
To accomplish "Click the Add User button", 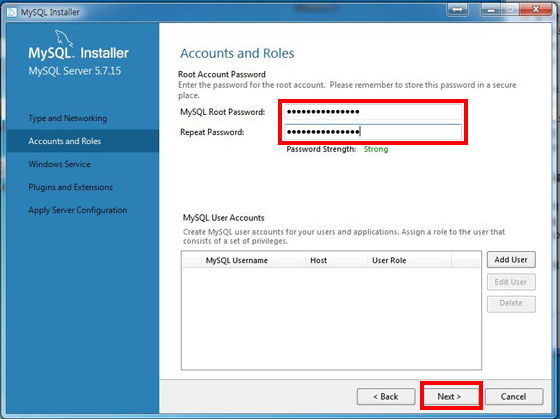I will tap(511, 260).
